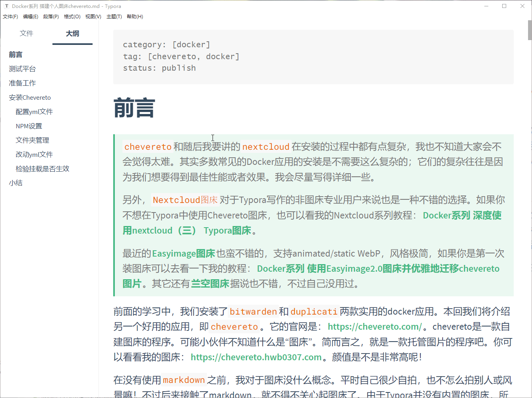Open the 段落(P) menu
532x398 pixels.
(x=51, y=17)
